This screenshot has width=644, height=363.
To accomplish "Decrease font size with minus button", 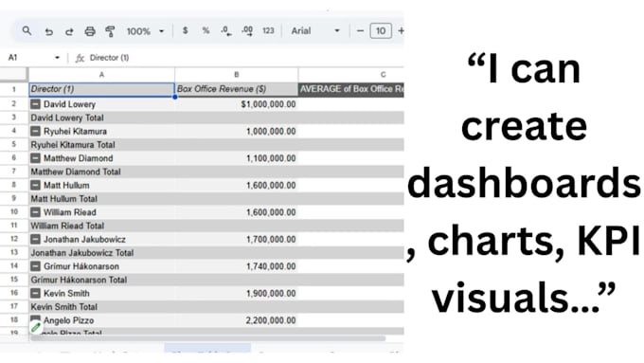I will click(360, 31).
